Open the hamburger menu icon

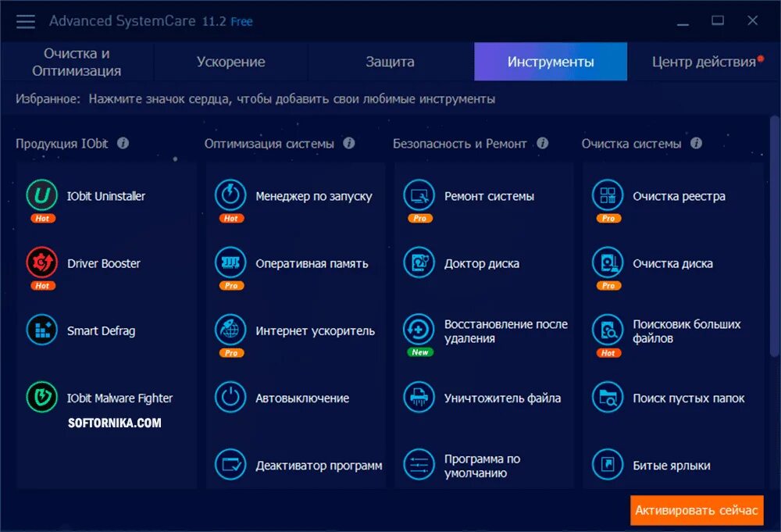tap(26, 21)
